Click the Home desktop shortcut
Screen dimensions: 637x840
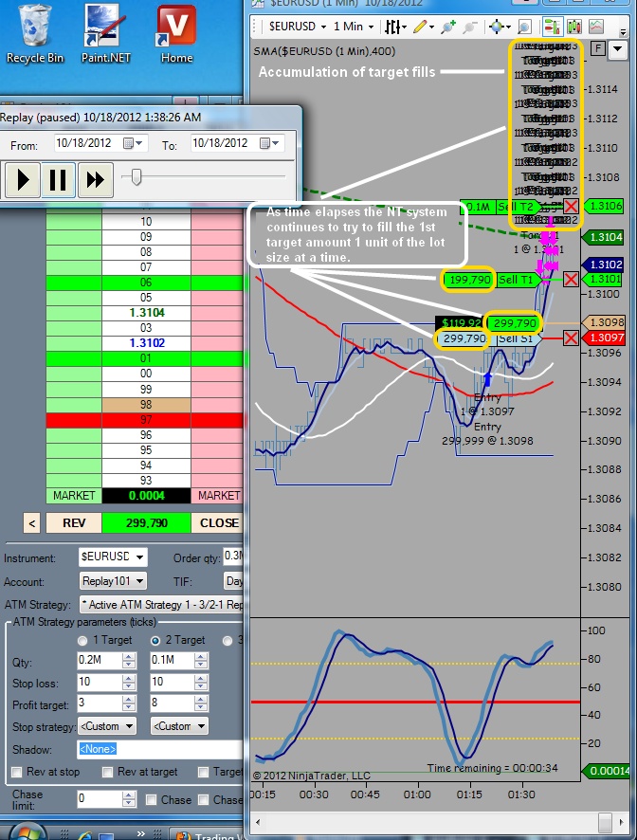pyautogui.click(x=176, y=33)
